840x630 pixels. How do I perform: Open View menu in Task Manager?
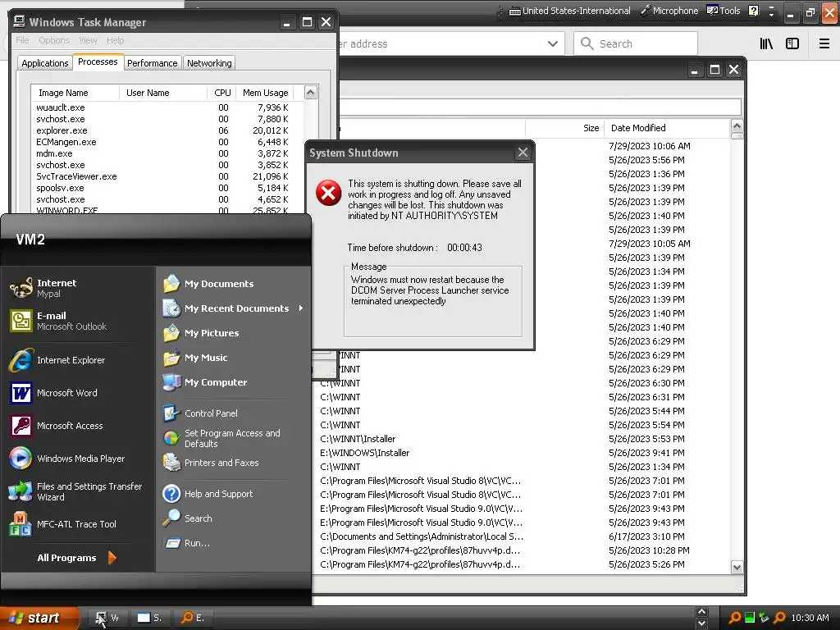[x=88, y=40]
